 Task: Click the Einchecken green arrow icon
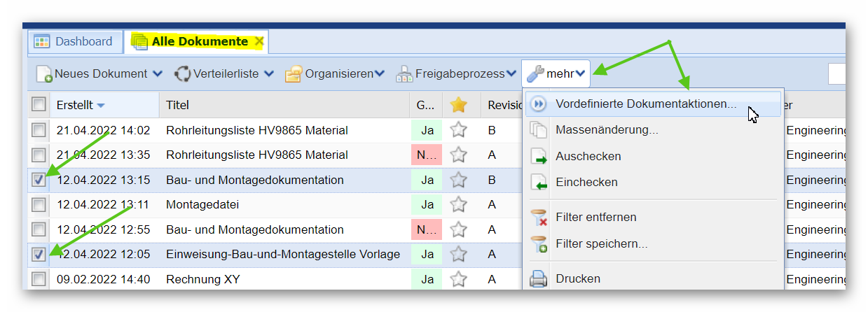(538, 183)
